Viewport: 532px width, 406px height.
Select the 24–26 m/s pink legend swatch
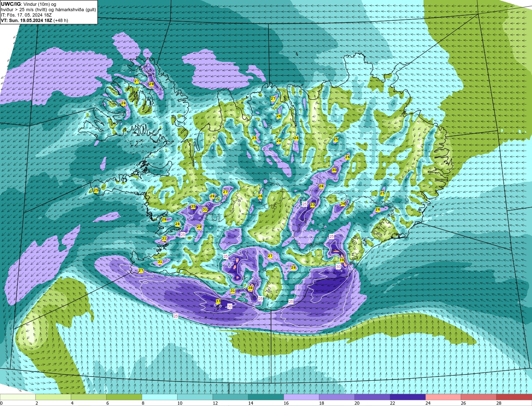443,397
